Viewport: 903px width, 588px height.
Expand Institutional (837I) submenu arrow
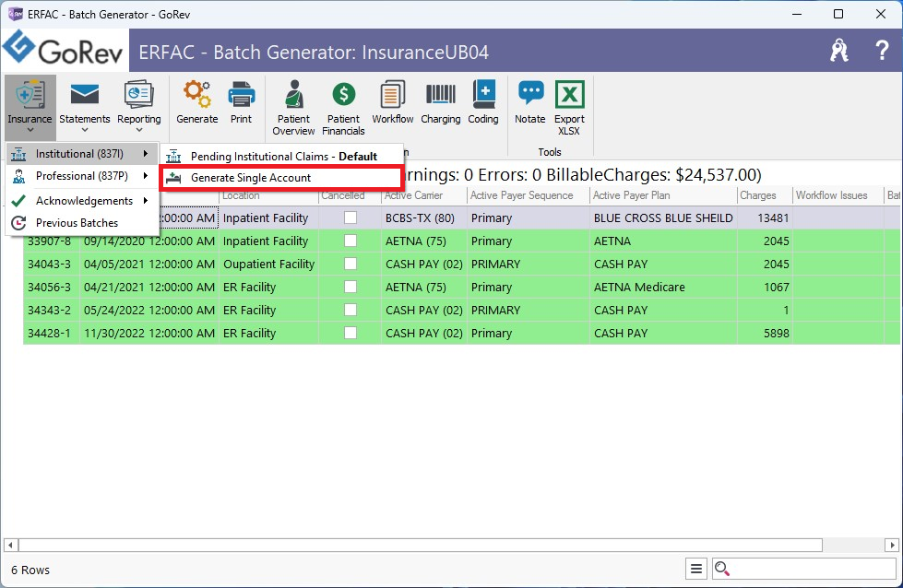[x=146, y=154]
